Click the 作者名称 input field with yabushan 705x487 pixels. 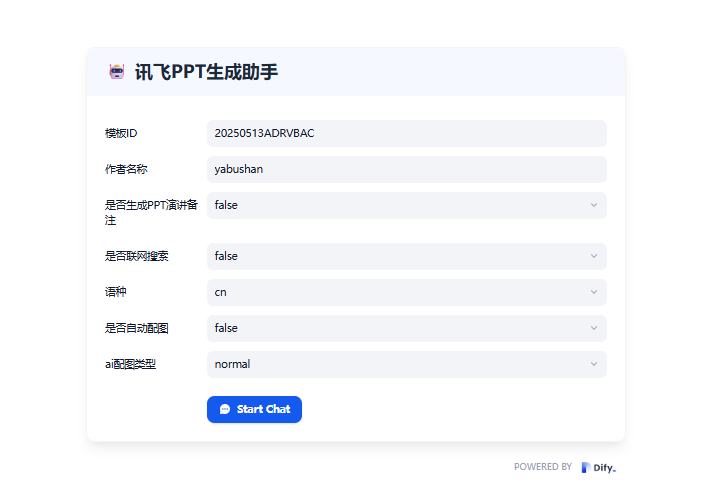tap(407, 170)
